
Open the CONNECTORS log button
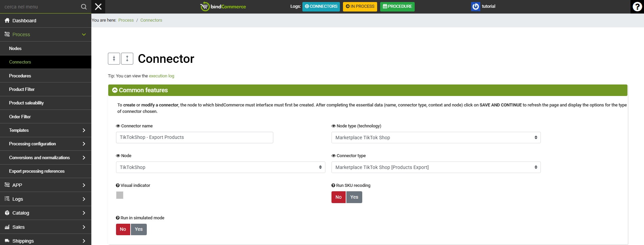pos(321,6)
